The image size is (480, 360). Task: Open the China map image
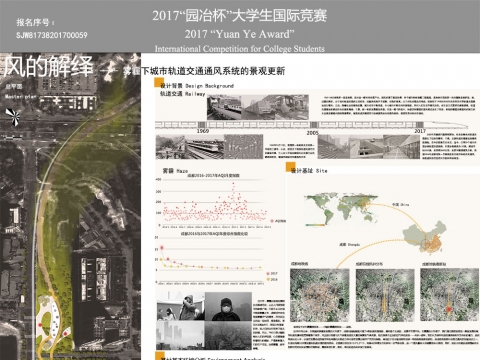[425, 237]
